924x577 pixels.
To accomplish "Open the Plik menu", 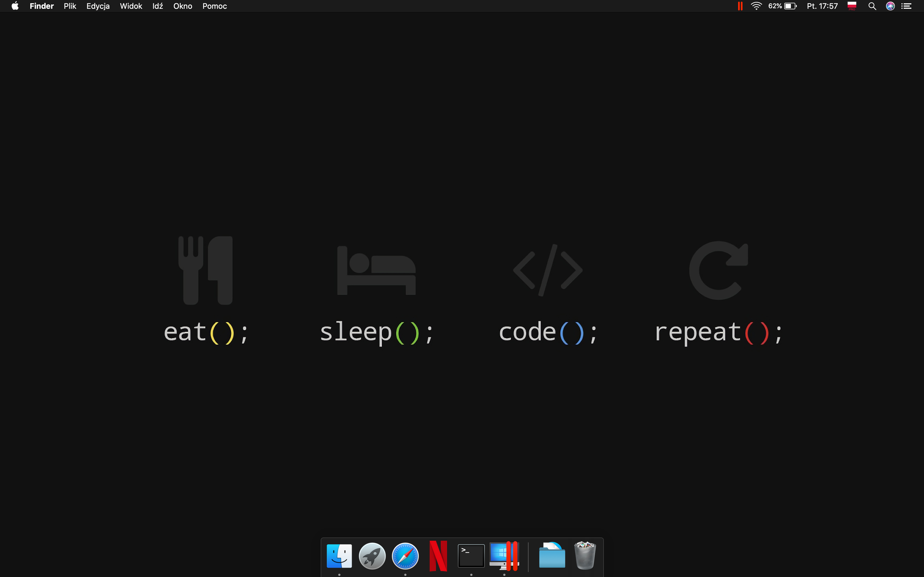I will click(x=70, y=6).
